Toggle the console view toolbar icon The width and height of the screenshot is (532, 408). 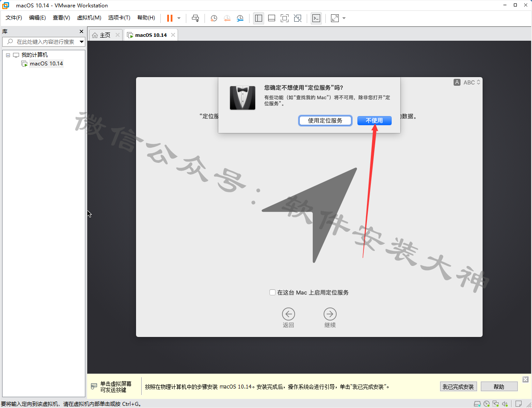pos(316,18)
